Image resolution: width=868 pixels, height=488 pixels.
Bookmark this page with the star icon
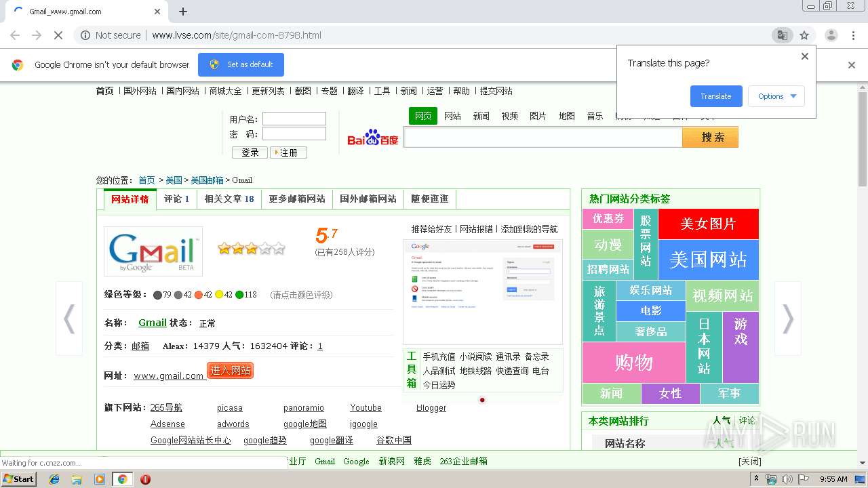[804, 35]
